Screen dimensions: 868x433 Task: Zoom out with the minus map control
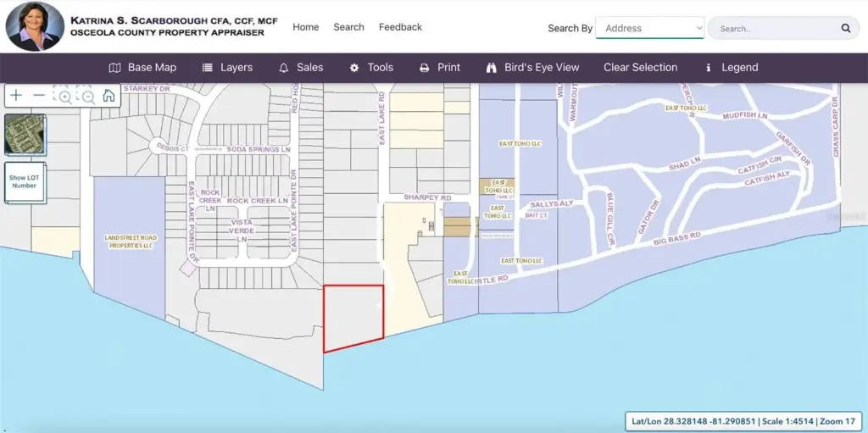pyautogui.click(x=39, y=95)
